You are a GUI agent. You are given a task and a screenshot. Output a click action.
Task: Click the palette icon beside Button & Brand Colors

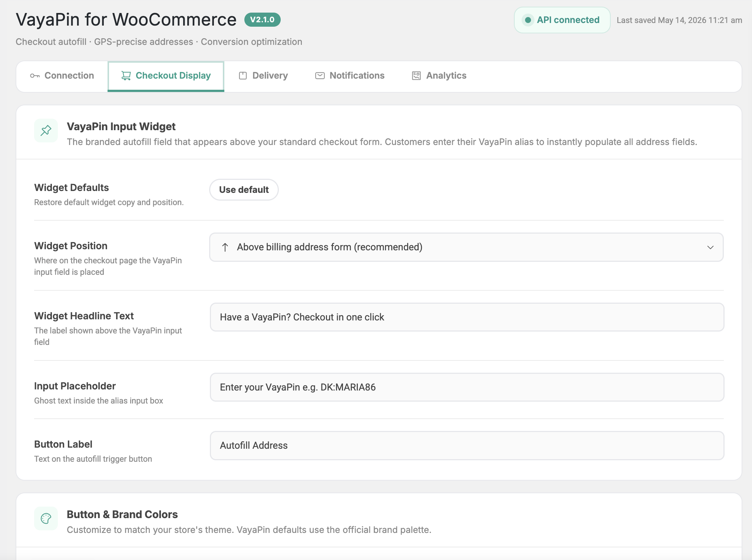point(46,518)
